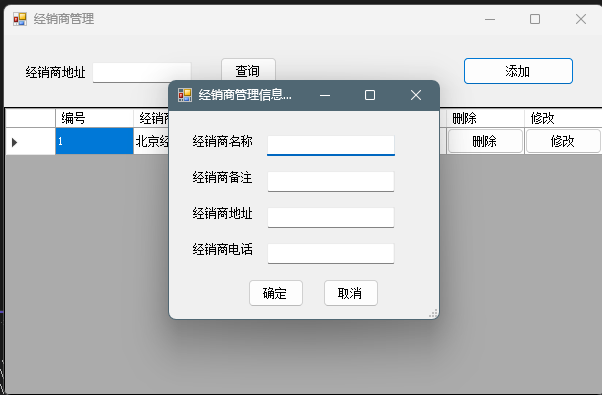Click the 查询 search button
Viewport: 602px width, 395px height.
tap(248, 70)
